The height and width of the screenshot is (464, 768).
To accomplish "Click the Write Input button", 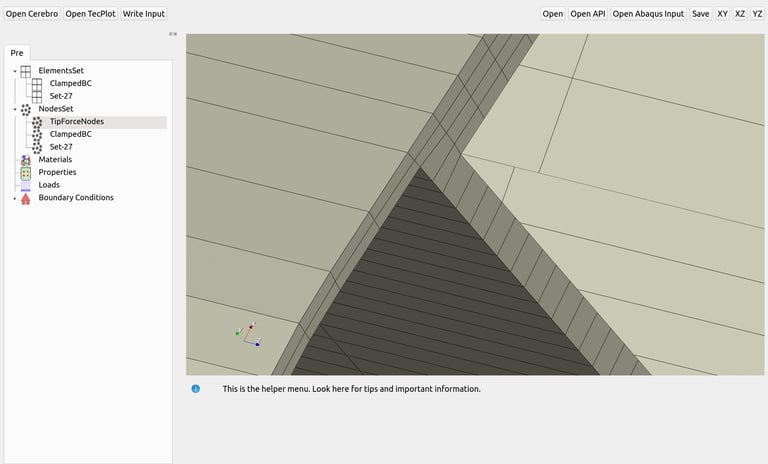I will coord(144,14).
